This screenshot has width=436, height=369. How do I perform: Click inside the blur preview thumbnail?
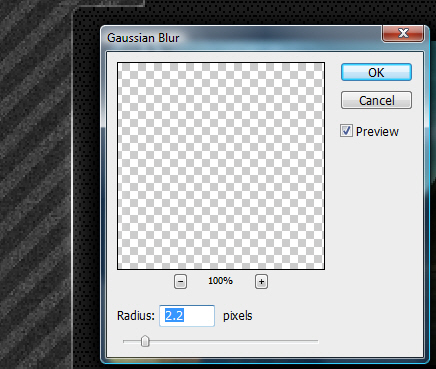coord(221,166)
